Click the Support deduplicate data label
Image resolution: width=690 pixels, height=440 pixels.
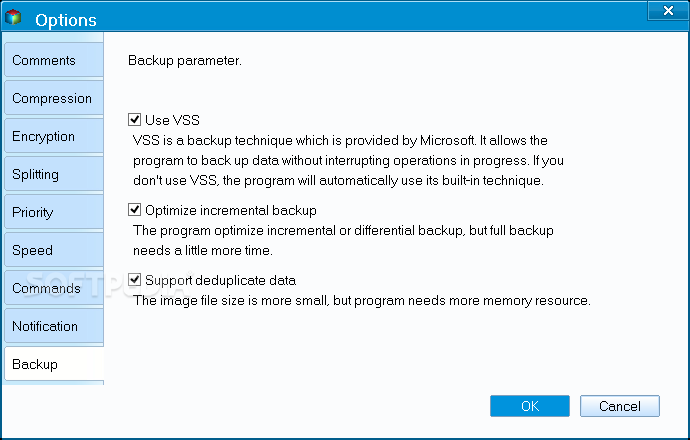coord(220,280)
